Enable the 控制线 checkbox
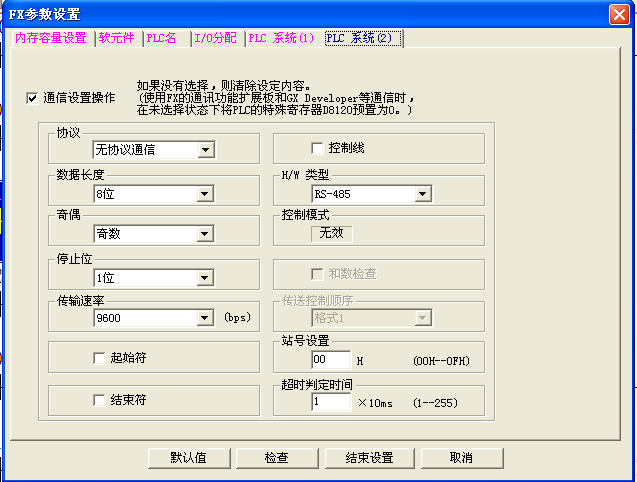Image resolution: width=637 pixels, height=482 pixels. click(x=317, y=148)
